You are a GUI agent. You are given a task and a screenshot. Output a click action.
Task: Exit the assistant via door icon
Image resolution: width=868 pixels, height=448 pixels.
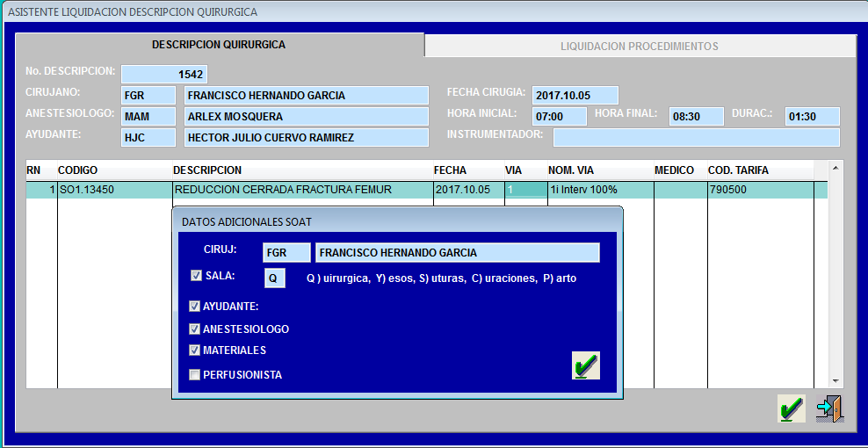[829, 408]
